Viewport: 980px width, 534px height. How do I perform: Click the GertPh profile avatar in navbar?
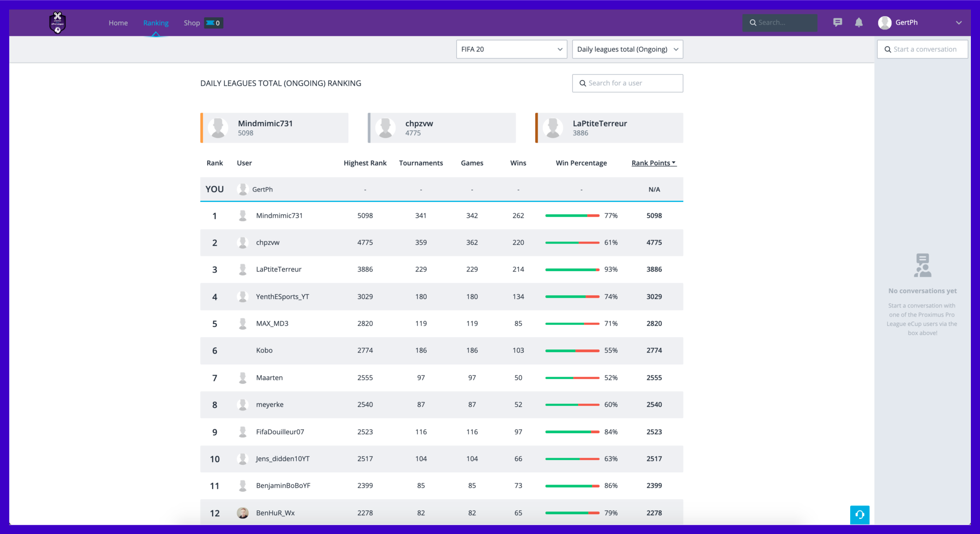pos(884,23)
